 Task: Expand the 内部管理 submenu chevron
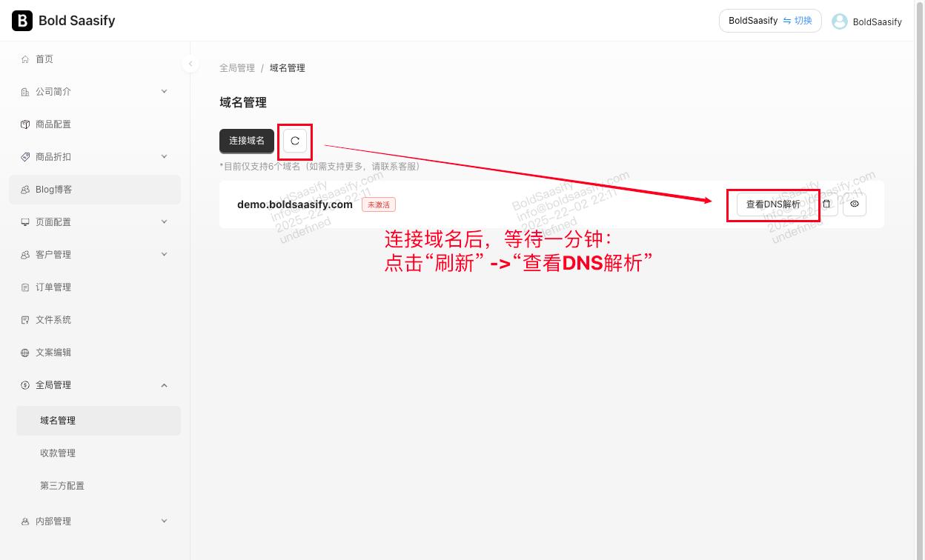pyautogui.click(x=165, y=521)
